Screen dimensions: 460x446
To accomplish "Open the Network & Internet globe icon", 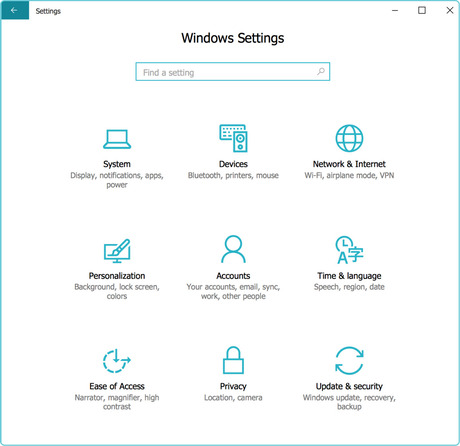I will (349, 138).
